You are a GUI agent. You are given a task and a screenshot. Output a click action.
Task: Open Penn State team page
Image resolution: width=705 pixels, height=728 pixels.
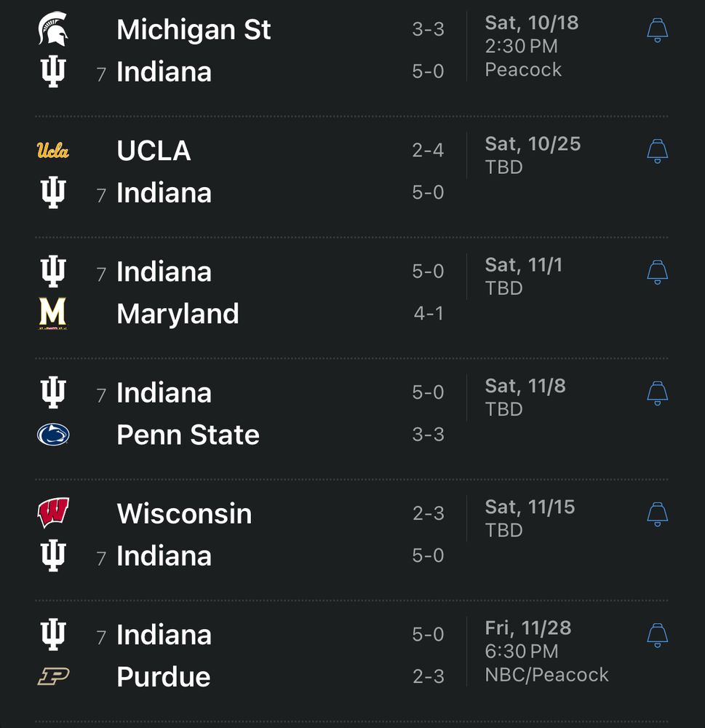188,435
